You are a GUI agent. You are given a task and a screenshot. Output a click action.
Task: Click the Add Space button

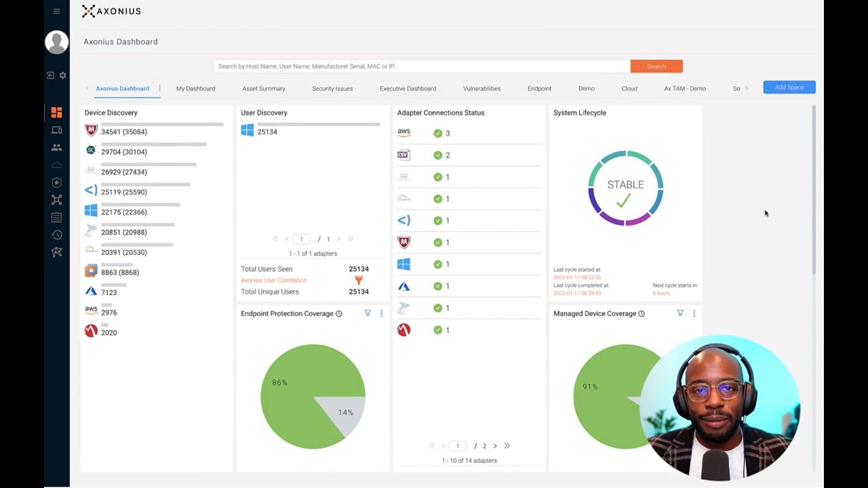(789, 87)
